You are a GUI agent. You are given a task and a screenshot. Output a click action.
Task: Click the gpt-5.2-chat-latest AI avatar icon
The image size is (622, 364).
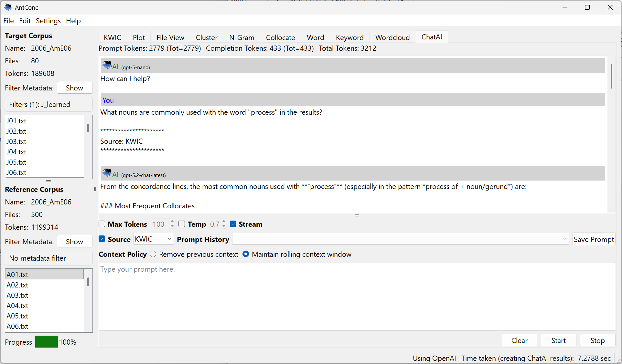click(x=107, y=173)
